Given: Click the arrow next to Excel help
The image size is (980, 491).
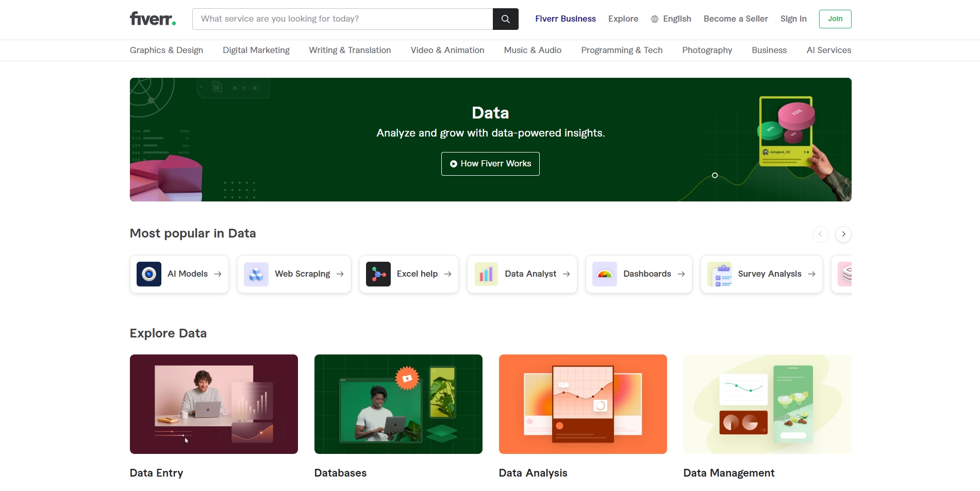Looking at the screenshot, I should [x=448, y=274].
